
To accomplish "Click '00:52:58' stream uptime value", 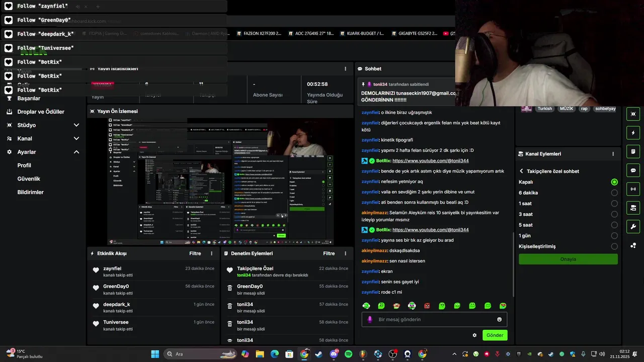I will (317, 84).
